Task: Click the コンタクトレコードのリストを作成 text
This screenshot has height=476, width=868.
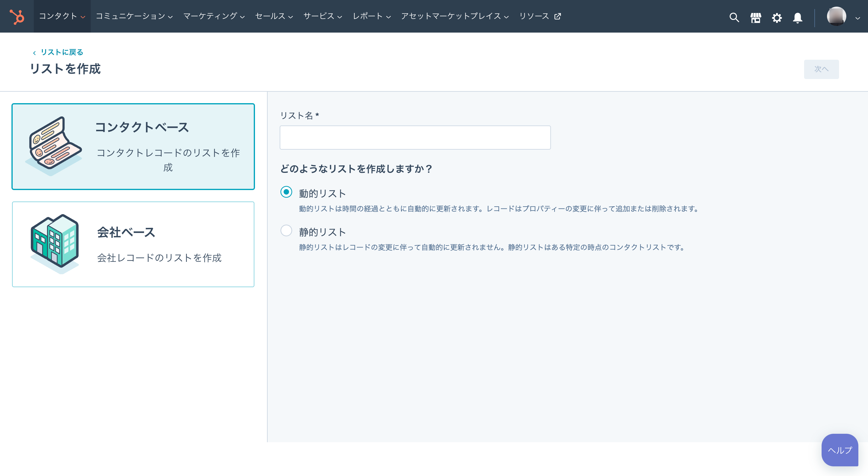Action: pyautogui.click(x=168, y=160)
